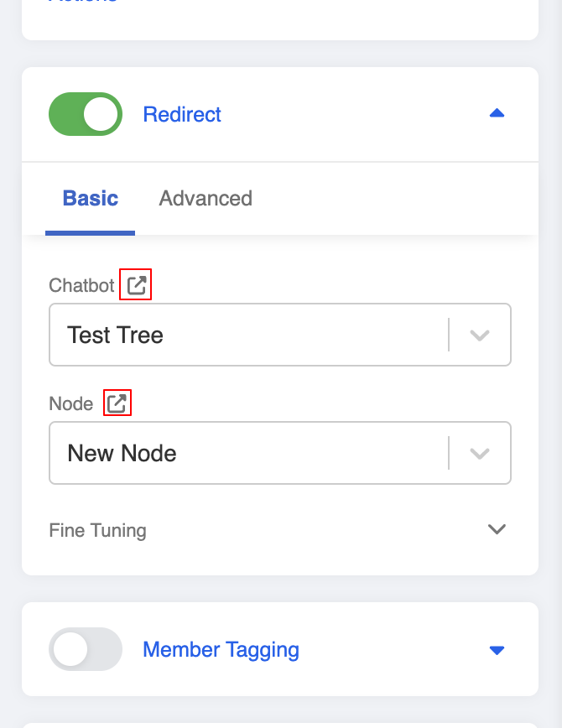Image resolution: width=562 pixels, height=728 pixels.
Task: Enable the Member Tagging toggle
Action: [86, 649]
